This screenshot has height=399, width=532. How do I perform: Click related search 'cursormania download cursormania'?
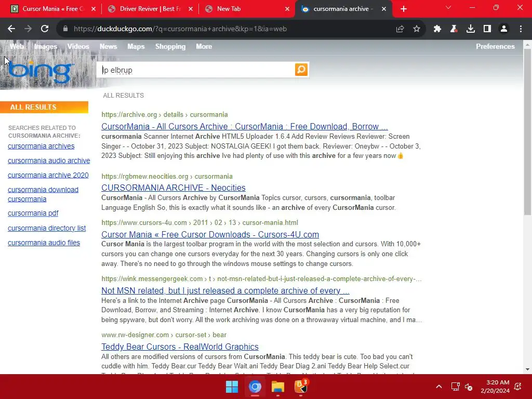pos(43,194)
